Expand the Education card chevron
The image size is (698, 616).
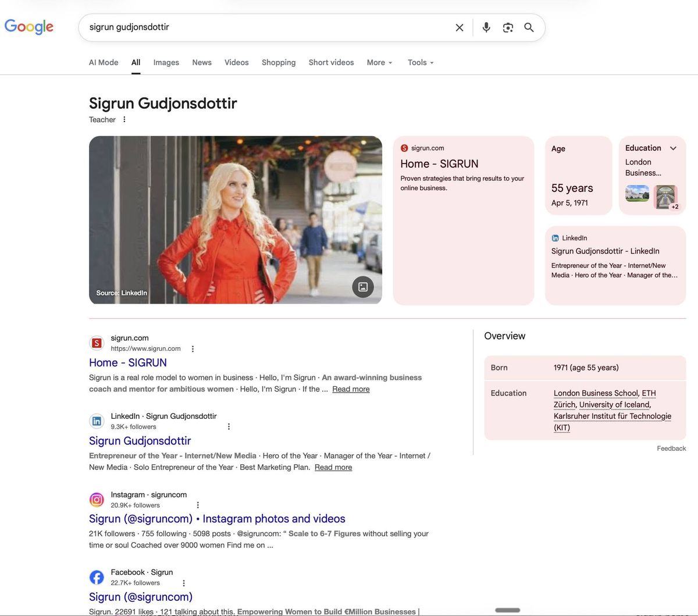[x=673, y=148]
